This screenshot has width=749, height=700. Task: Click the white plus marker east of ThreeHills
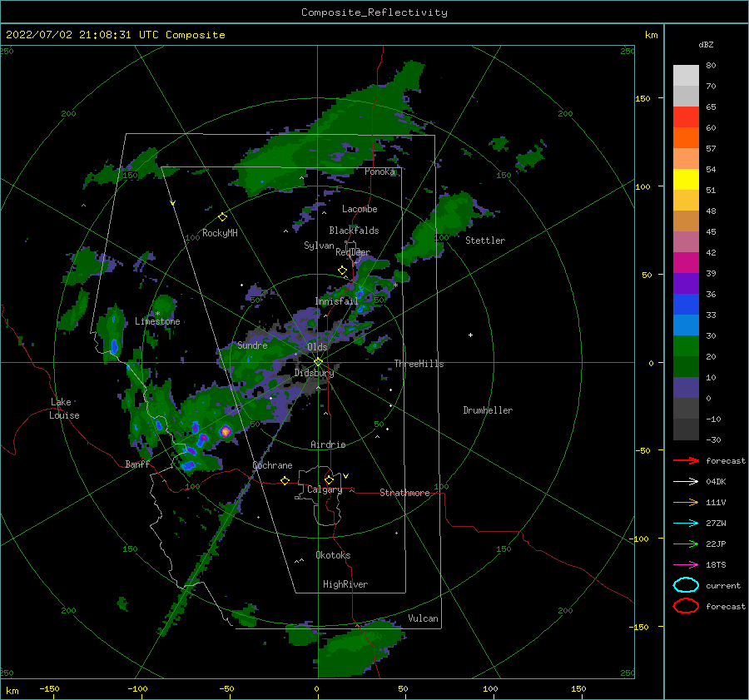point(470,335)
